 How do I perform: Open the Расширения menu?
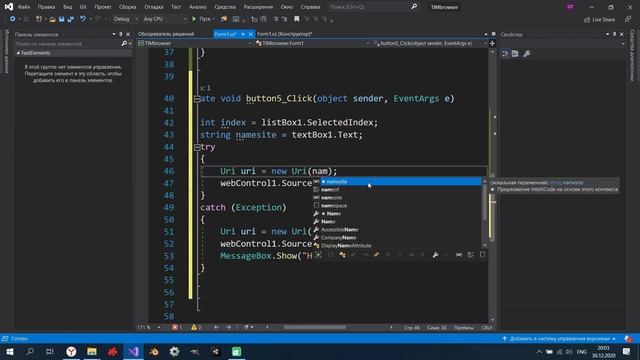(258, 7)
